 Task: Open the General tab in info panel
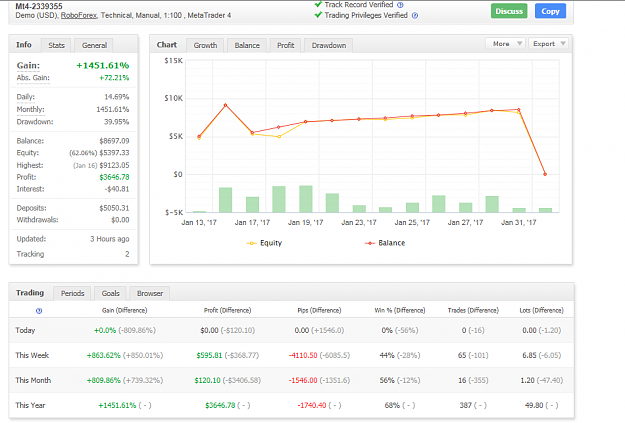coord(94,45)
